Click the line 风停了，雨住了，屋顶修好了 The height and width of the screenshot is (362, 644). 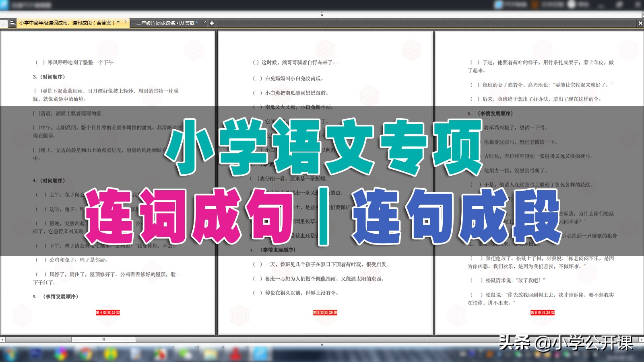107,278
